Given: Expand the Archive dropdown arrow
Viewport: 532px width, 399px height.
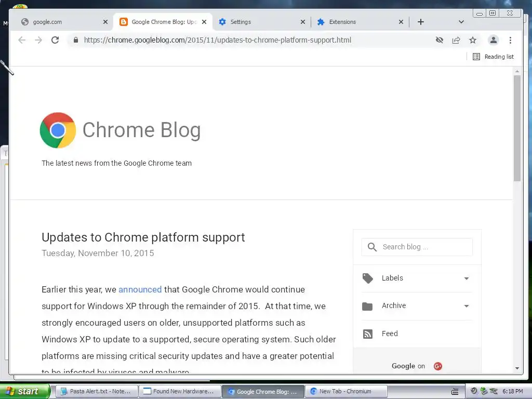Looking at the screenshot, I should pos(467,306).
